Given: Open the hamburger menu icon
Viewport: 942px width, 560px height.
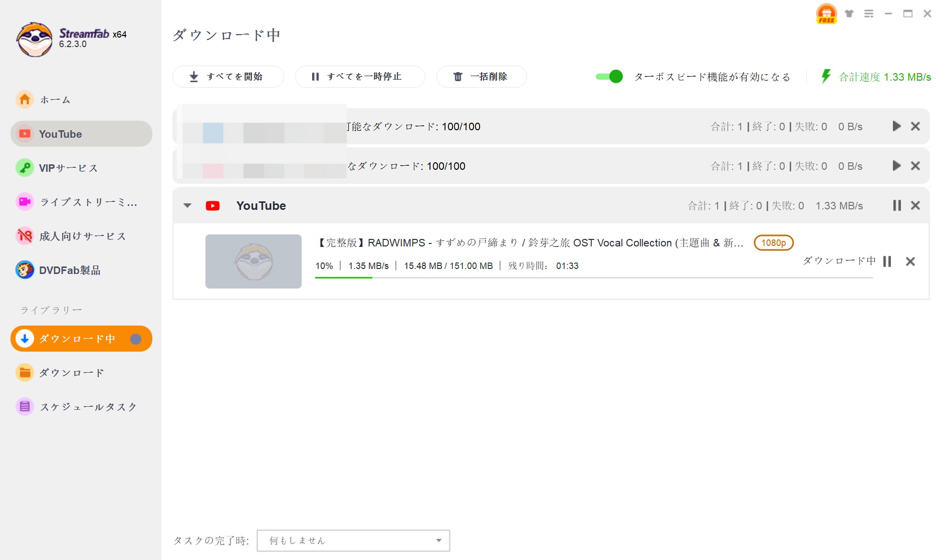Looking at the screenshot, I should (869, 14).
